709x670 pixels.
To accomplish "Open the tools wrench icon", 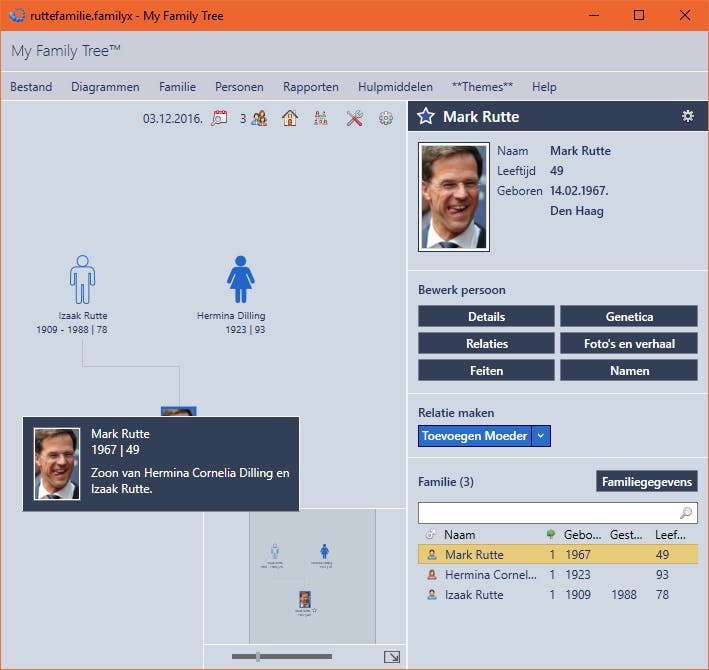I will [x=354, y=118].
